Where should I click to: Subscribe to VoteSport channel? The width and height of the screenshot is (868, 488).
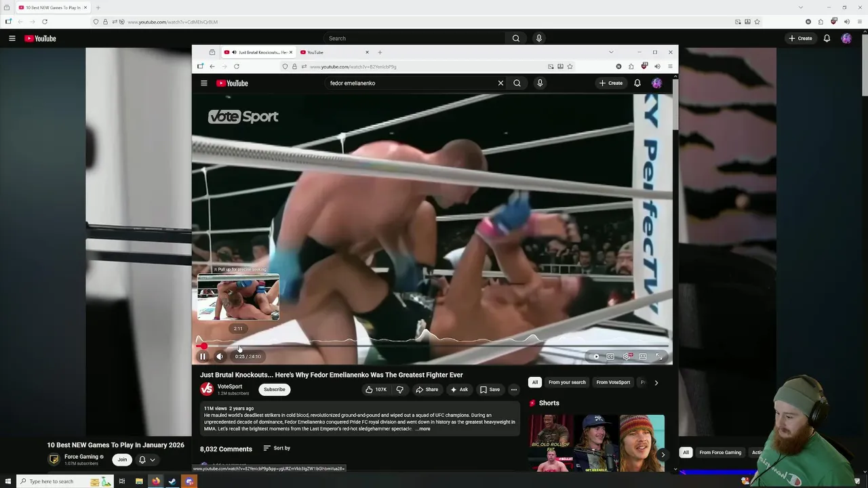pyautogui.click(x=275, y=390)
